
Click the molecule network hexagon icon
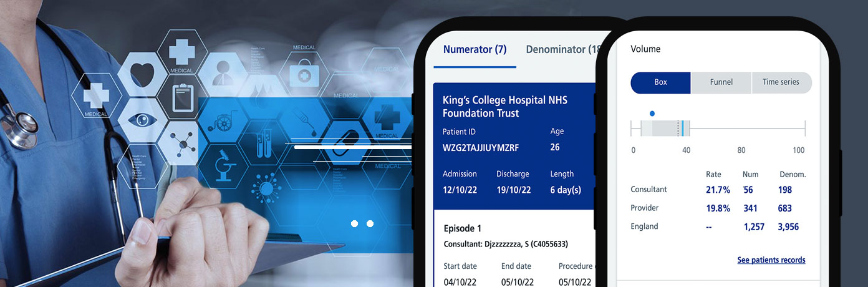(x=181, y=142)
